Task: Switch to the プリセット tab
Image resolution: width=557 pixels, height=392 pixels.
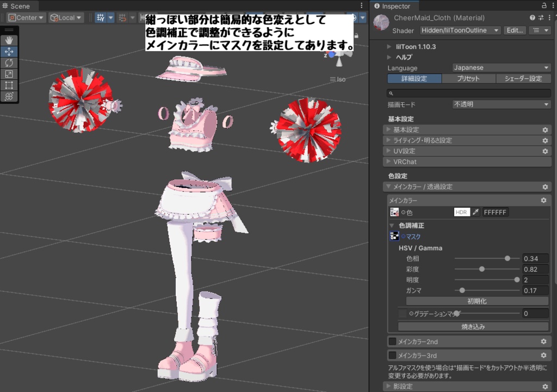Action: (x=469, y=79)
